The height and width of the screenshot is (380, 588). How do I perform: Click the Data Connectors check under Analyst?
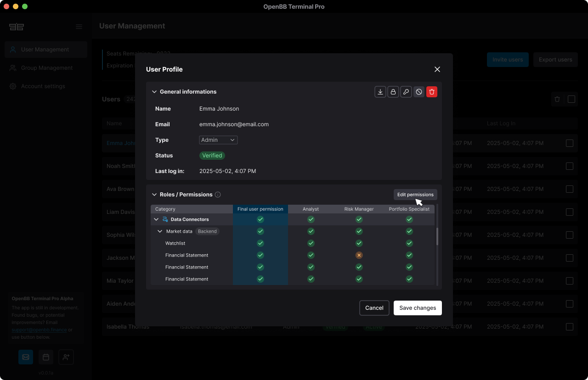point(311,219)
